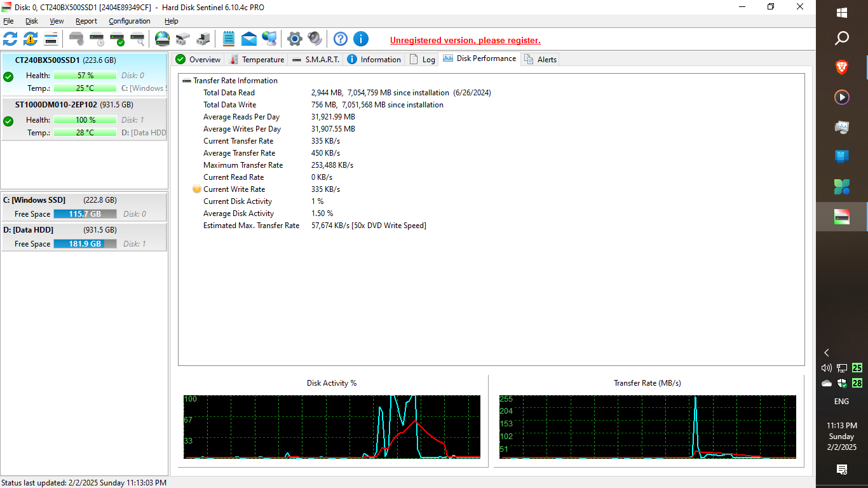Click disk with green checkmark toolbar icon
This screenshot has height=488, width=868.
(x=117, y=39)
